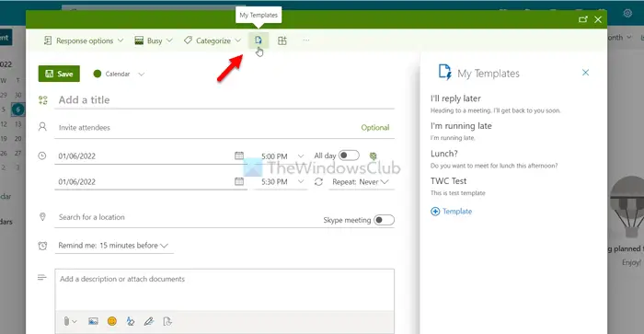644x334 pixels.
Task: Select the I'm running late template
Action: click(461, 131)
